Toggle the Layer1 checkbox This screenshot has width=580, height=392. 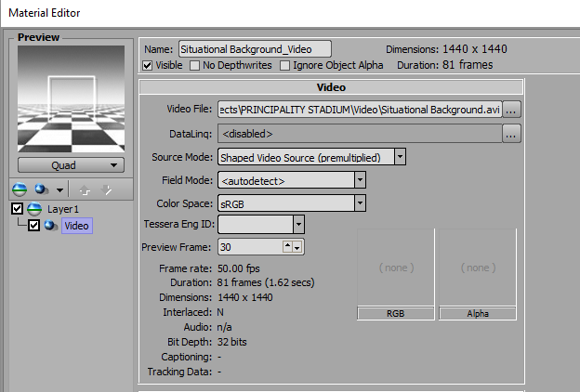tap(17, 209)
